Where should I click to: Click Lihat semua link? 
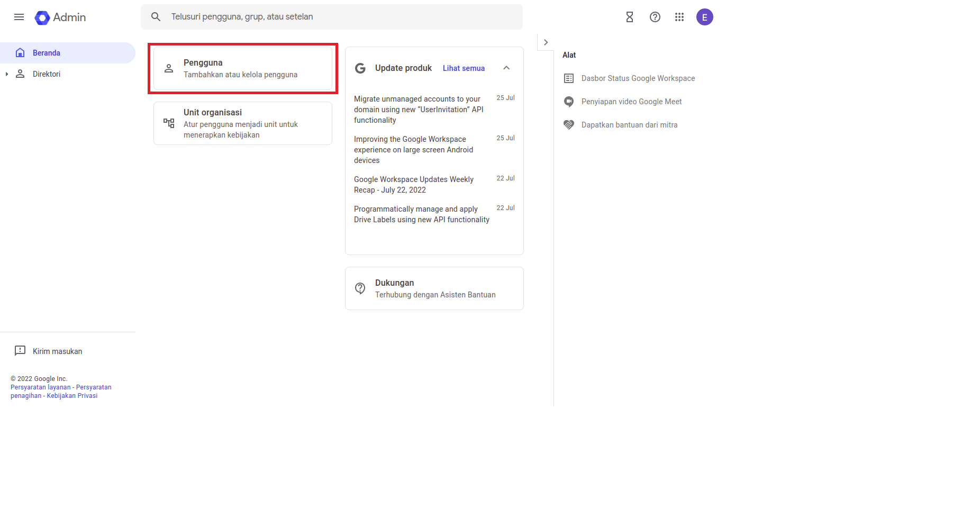coord(464,68)
